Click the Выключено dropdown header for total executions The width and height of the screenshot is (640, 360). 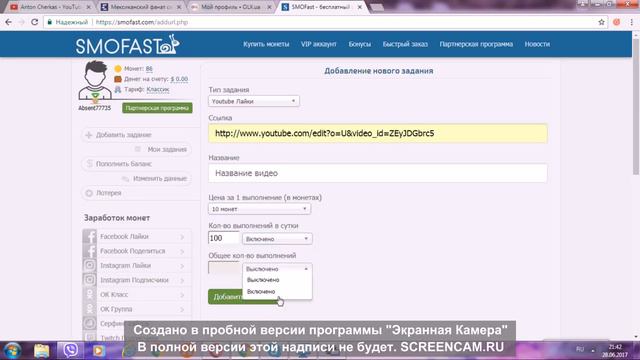[x=277, y=269]
